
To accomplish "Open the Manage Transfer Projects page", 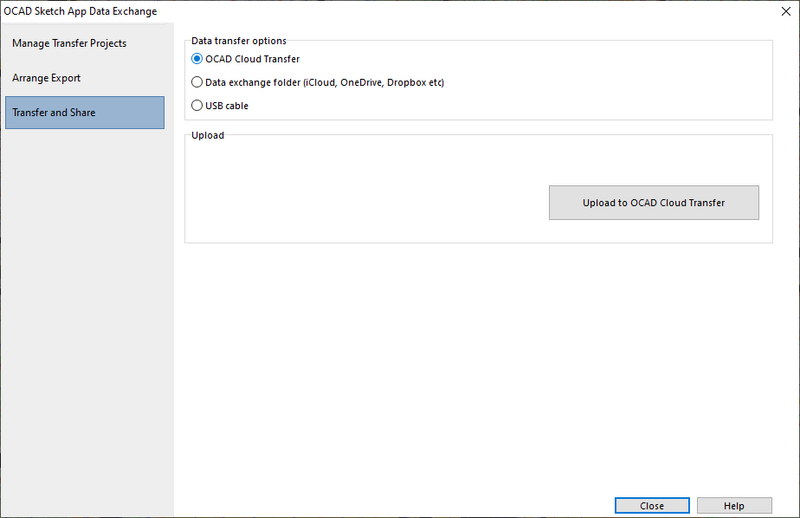I will point(85,43).
